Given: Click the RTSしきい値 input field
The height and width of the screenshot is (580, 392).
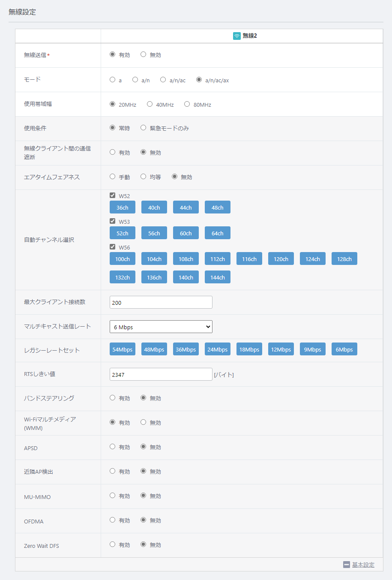Looking at the screenshot, I should [161, 374].
